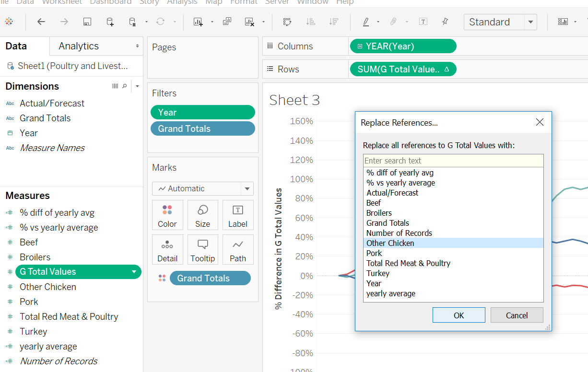Click the Sort Ascending toolbar icon
The height and width of the screenshot is (372, 588).
pos(311,22)
